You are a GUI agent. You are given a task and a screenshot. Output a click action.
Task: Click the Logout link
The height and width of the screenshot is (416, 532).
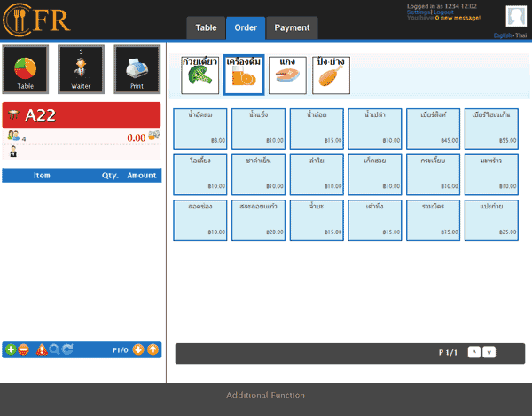[443, 12]
